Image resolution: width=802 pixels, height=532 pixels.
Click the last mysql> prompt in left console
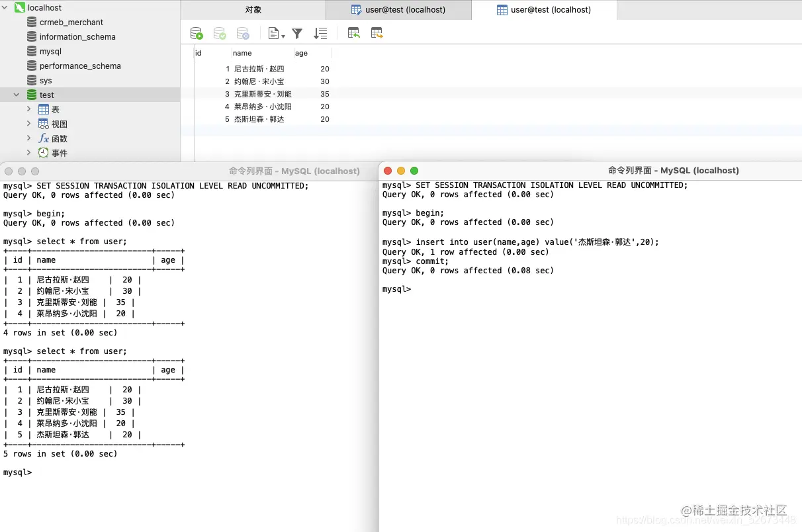[18, 472]
